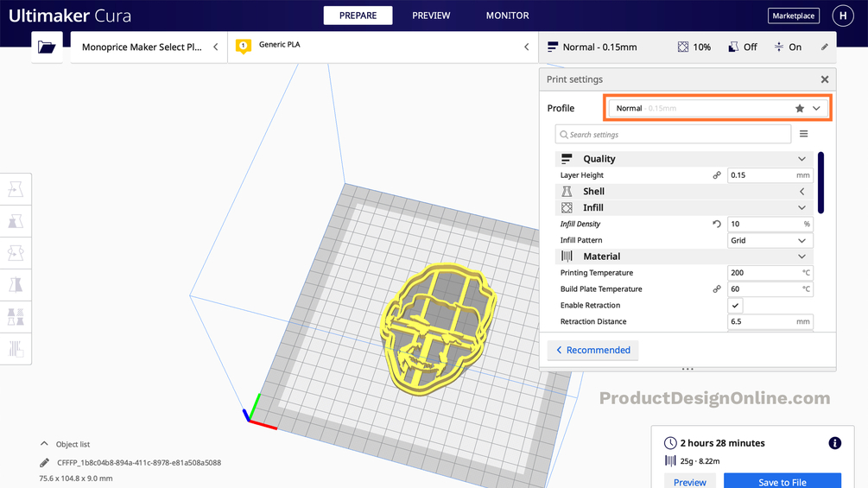Viewport: 868px width, 488px height.
Task: Select the Rotate tool in left toolbar
Action: coord(16,253)
